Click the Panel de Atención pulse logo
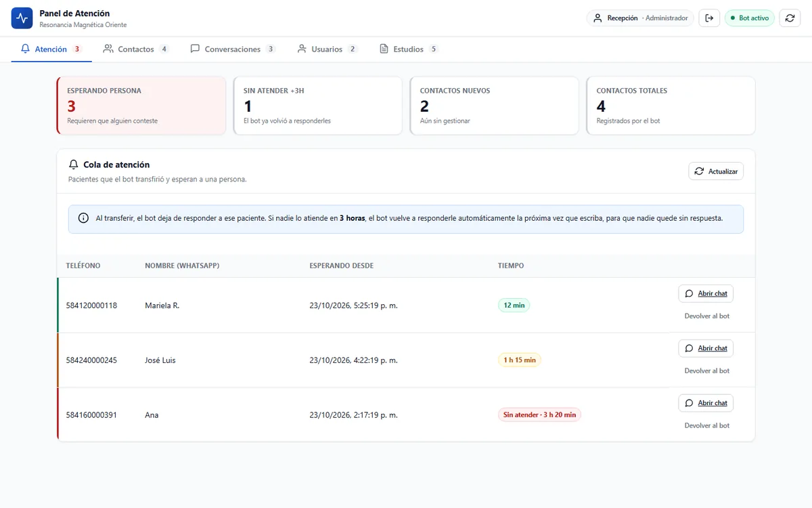 [22, 18]
